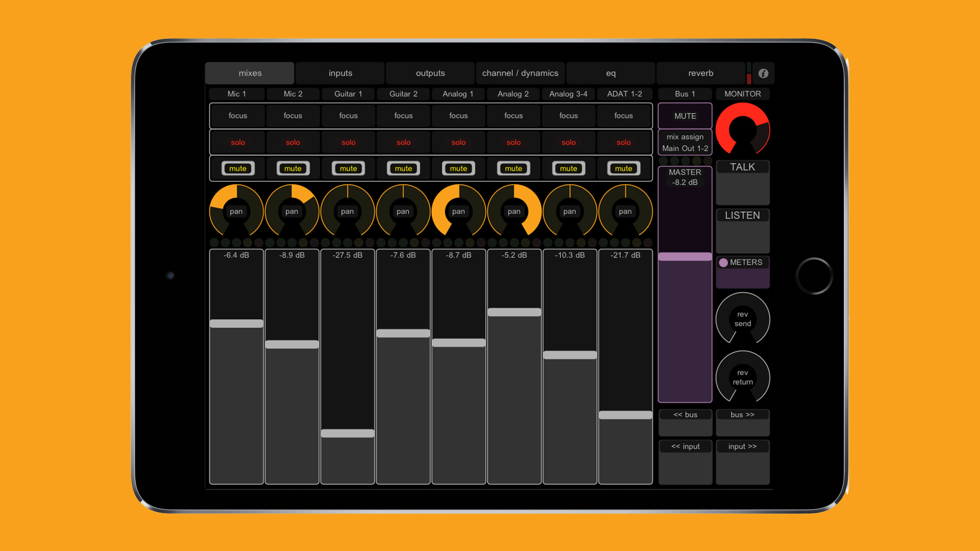Viewport: 980px width, 551px height.
Task: Click the Analog 2 pan knob
Action: tap(514, 211)
